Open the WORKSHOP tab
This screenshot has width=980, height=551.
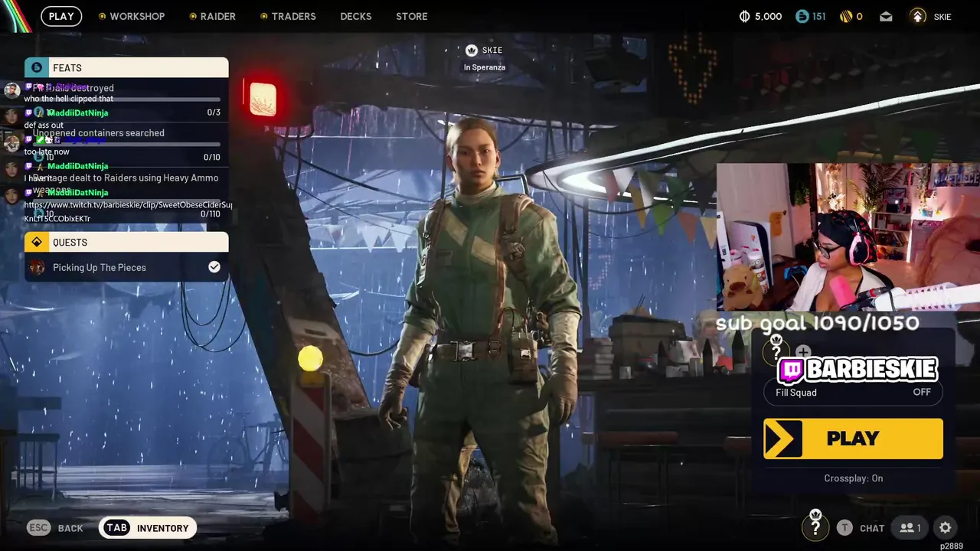132,16
